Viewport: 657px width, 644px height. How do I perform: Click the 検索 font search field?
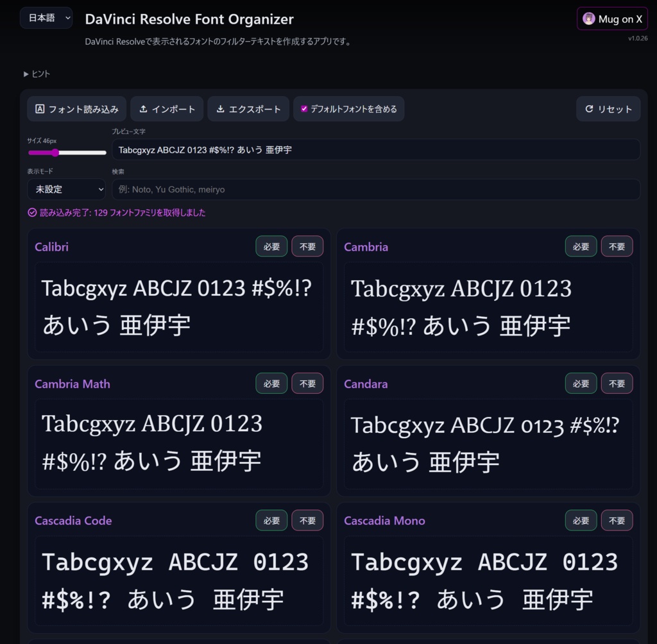[x=376, y=189]
